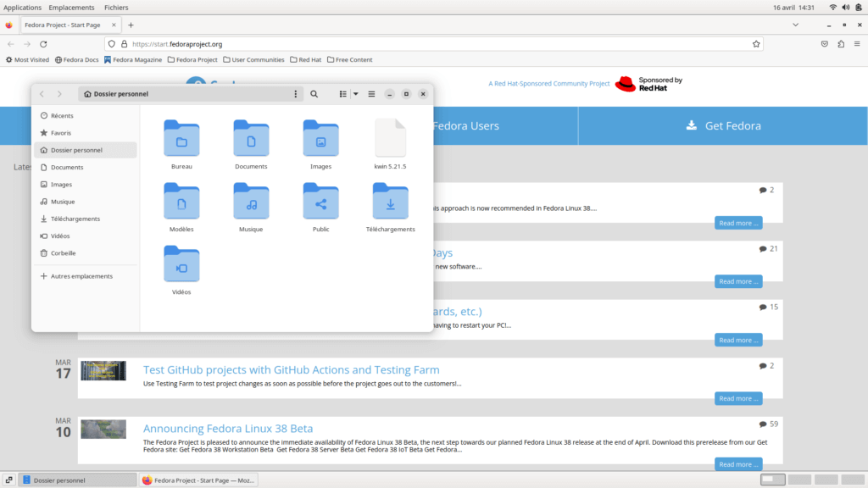Open Corbeille in the sidebar
The height and width of the screenshot is (488, 868).
pyautogui.click(x=86, y=252)
